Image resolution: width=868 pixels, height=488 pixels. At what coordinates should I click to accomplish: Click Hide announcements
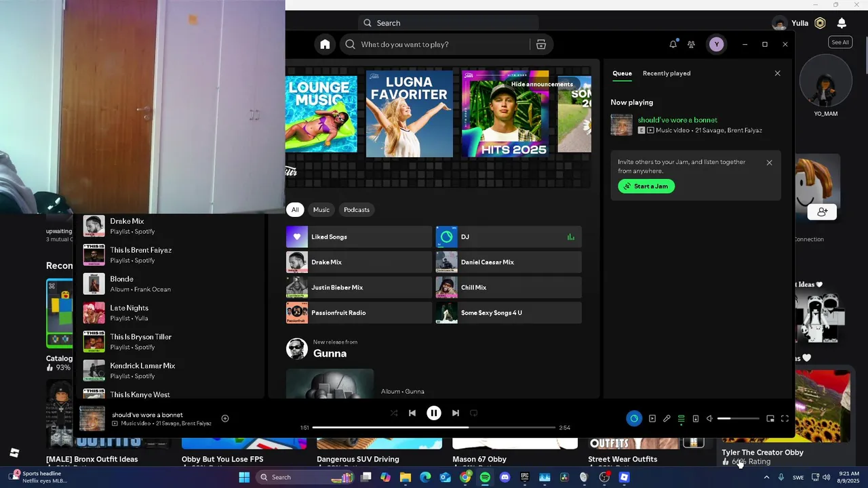[542, 84]
